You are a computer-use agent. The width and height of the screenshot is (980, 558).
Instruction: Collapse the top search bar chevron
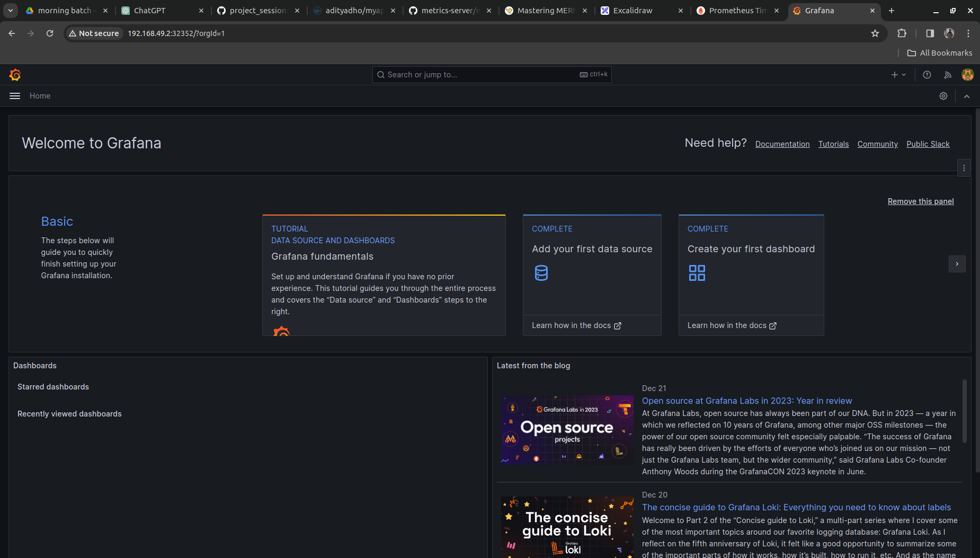click(967, 96)
